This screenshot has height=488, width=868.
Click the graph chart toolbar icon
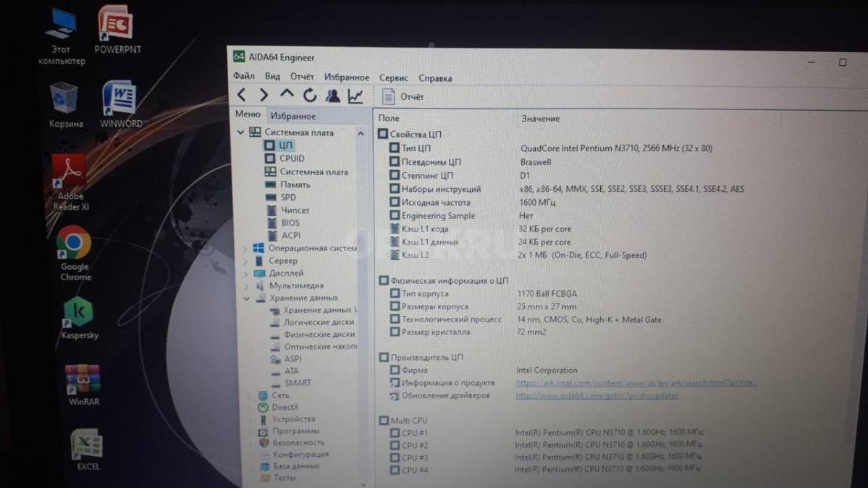point(355,96)
